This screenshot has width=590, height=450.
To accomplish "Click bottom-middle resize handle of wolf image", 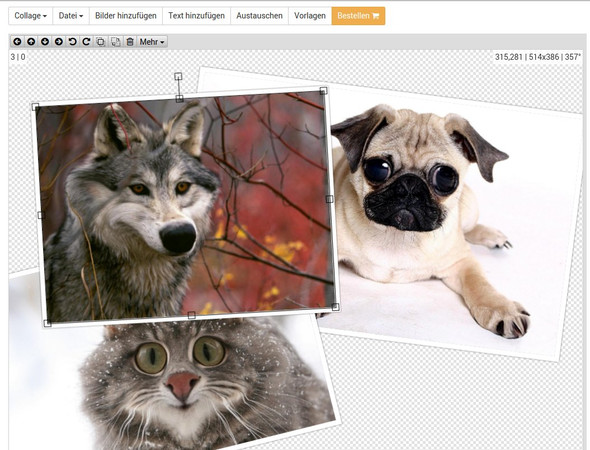I will click(192, 315).
